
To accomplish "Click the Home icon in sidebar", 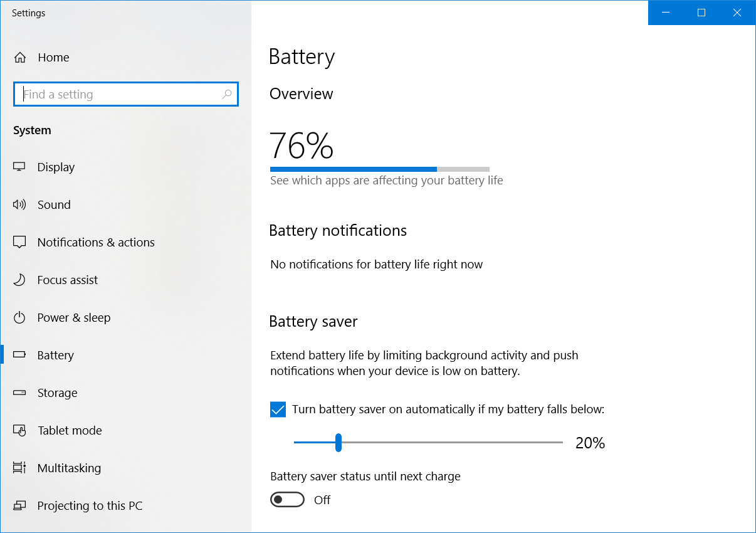I will [20, 58].
